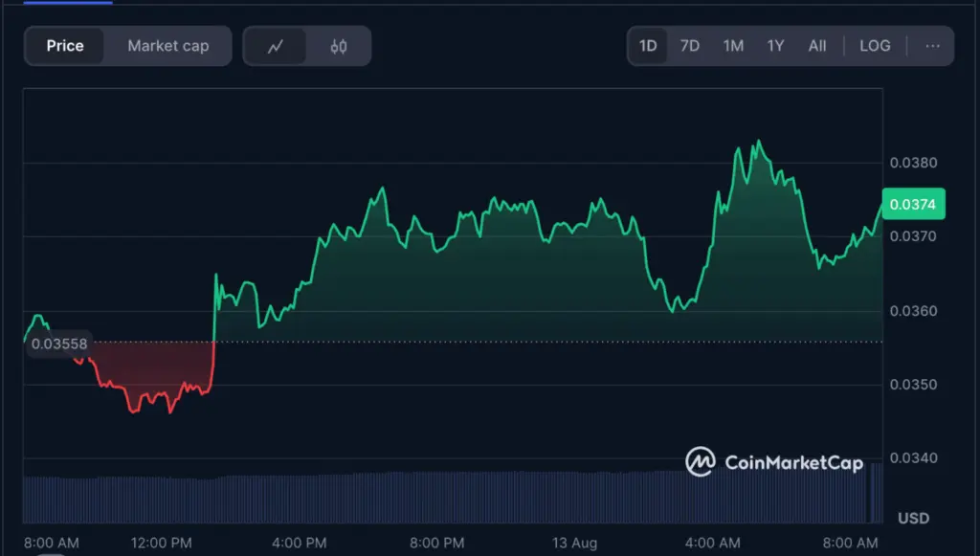Select the active 1D chart icon button
This screenshot has width=980, height=556.
click(x=647, y=45)
